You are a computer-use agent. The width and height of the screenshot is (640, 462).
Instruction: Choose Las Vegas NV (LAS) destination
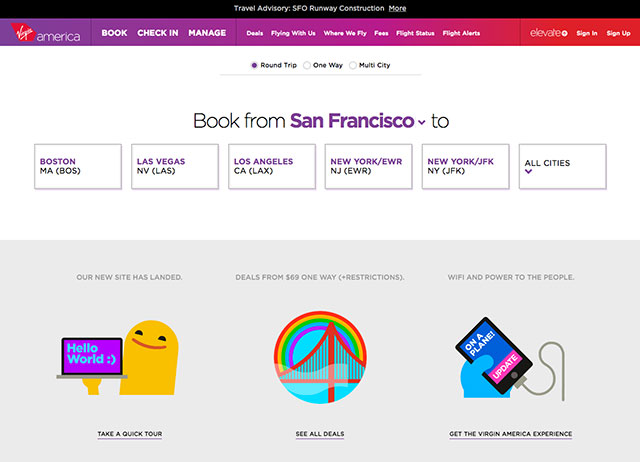(x=175, y=167)
